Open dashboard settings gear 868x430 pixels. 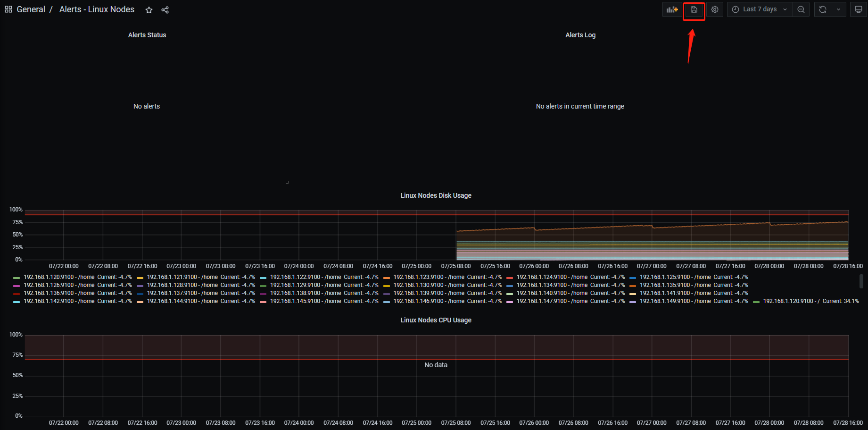point(715,9)
